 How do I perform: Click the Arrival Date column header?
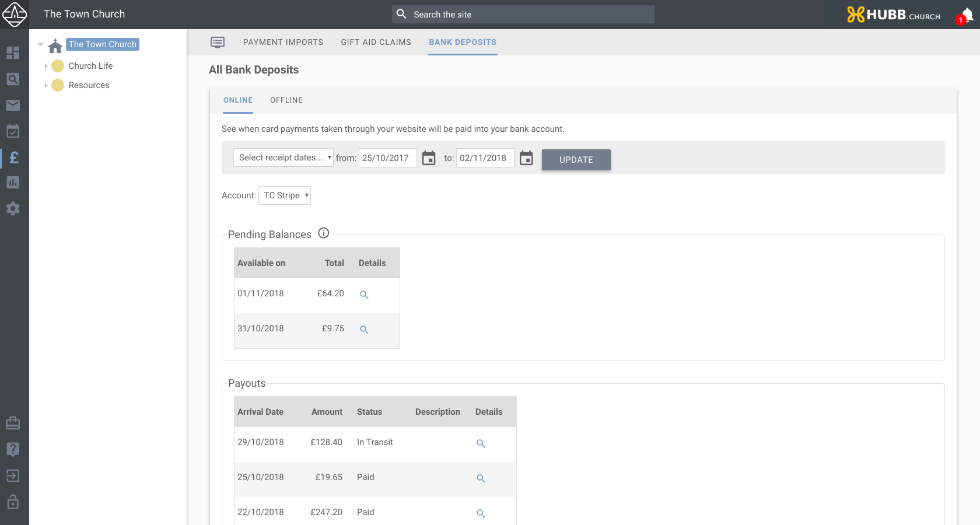(260, 412)
